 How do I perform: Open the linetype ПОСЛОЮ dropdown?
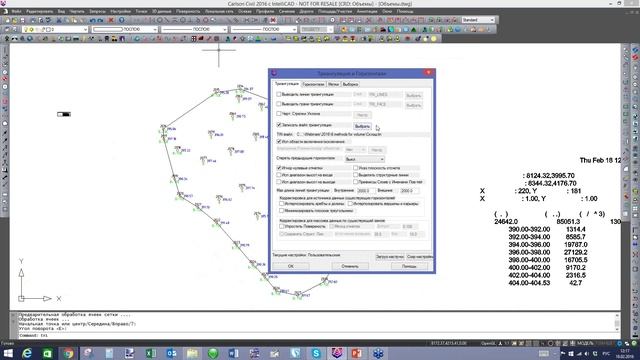click(x=194, y=29)
